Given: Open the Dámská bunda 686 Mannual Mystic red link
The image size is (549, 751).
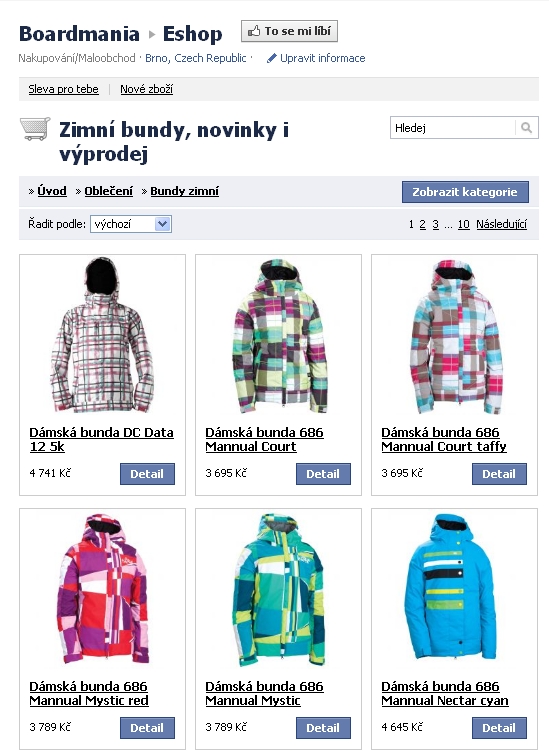Looking at the screenshot, I should tap(89, 694).
